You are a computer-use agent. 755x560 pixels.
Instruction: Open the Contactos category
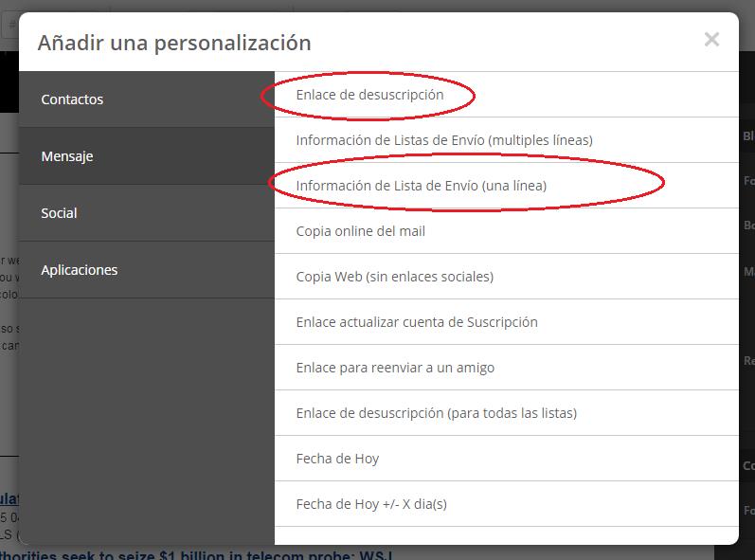(x=147, y=99)
